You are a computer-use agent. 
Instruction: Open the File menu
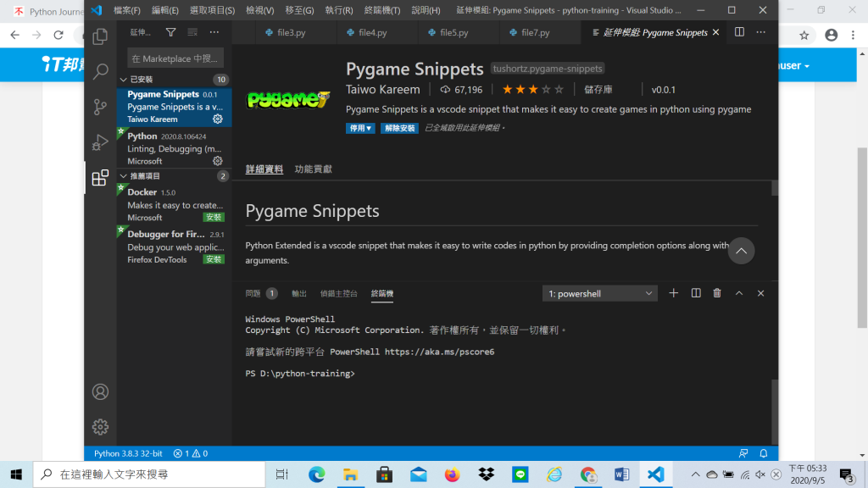pos(127,10)
